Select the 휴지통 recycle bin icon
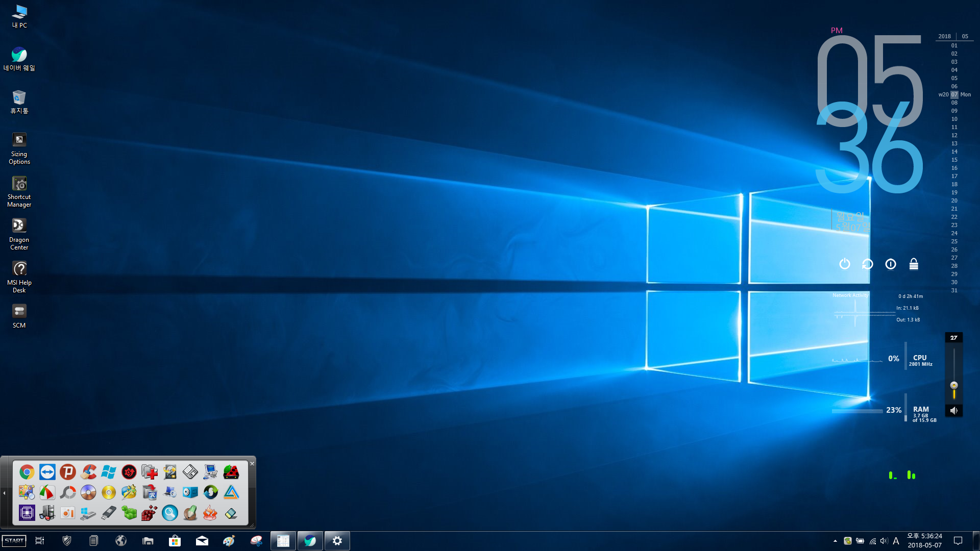The width and height of the screenshot is (980, 551). coord(19,102)
